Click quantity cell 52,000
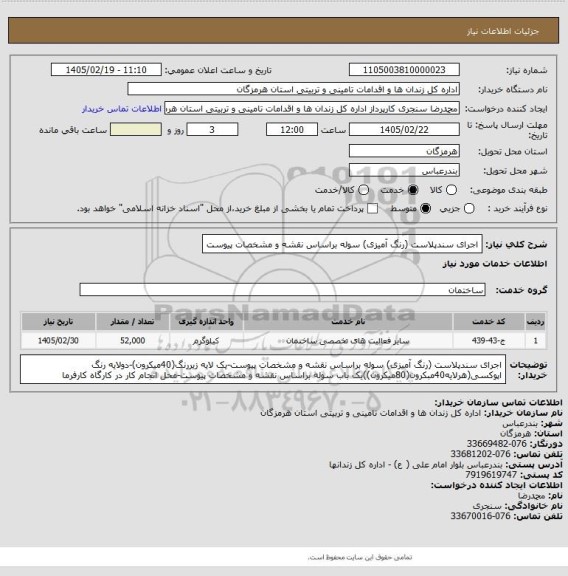 coord(132,341)
